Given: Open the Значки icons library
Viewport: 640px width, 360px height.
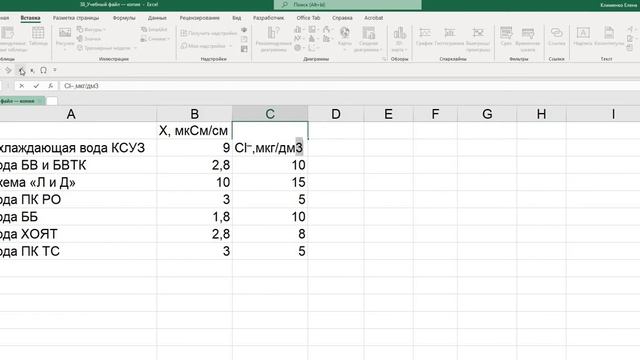Looking at the screenshot, I should pyautogui.click(x=89, y=38).
